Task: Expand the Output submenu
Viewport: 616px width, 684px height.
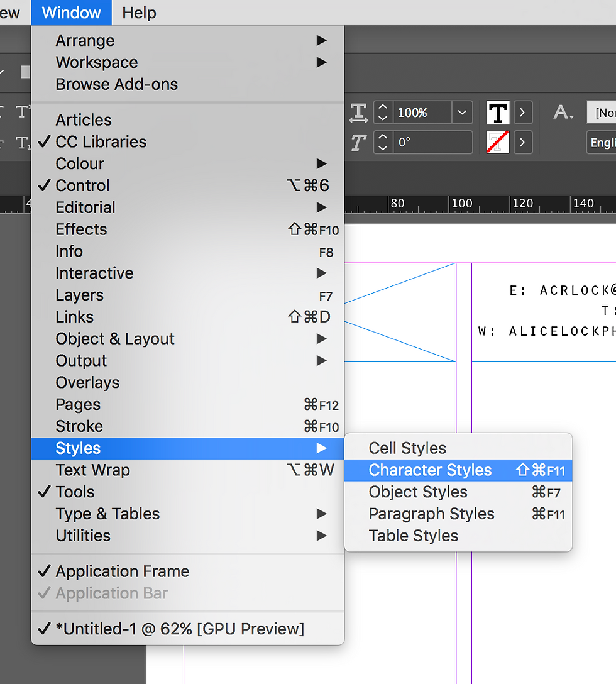Action: 187,360
